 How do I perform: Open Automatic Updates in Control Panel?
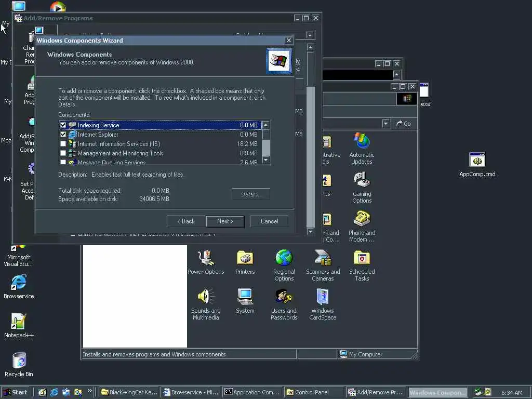coord(362,149)
